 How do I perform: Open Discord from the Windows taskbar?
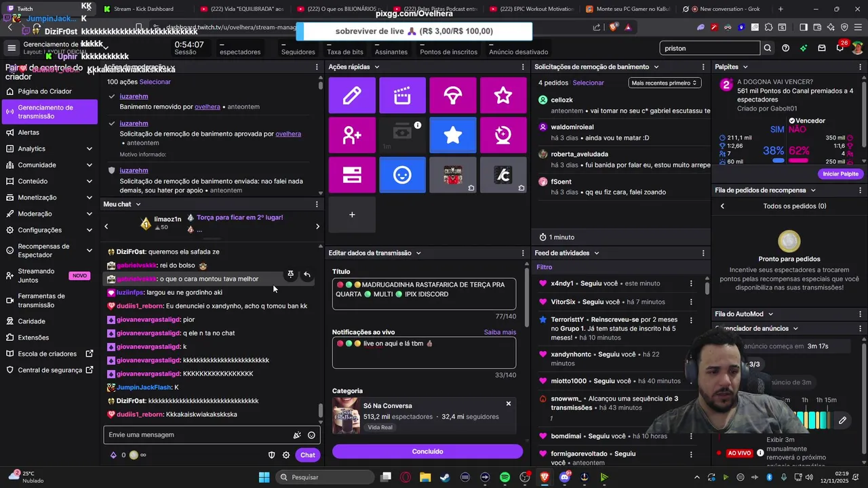point(564,477)
